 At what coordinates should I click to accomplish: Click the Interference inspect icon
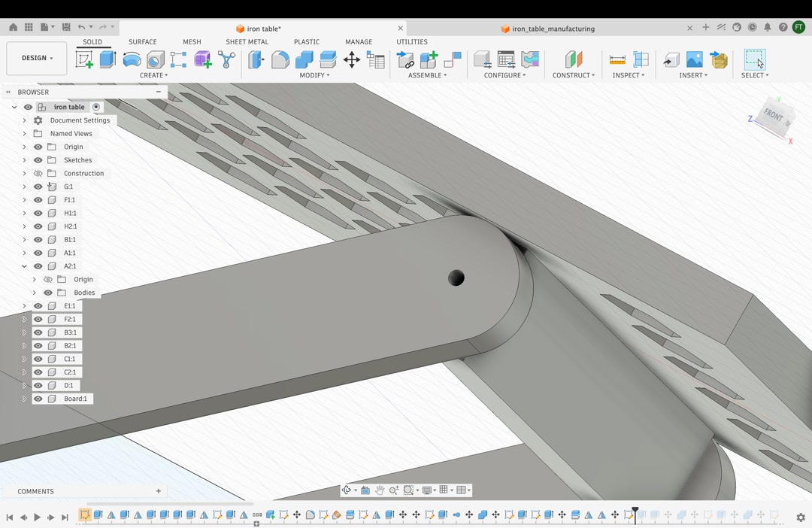coord(641,59)
